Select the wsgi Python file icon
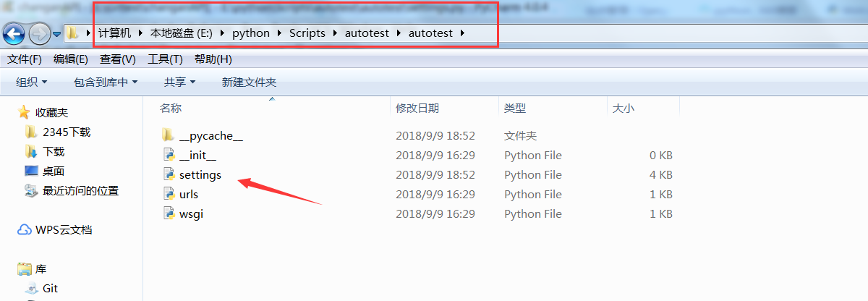Screen dimensions: 868x301 [x=169, y=213]
